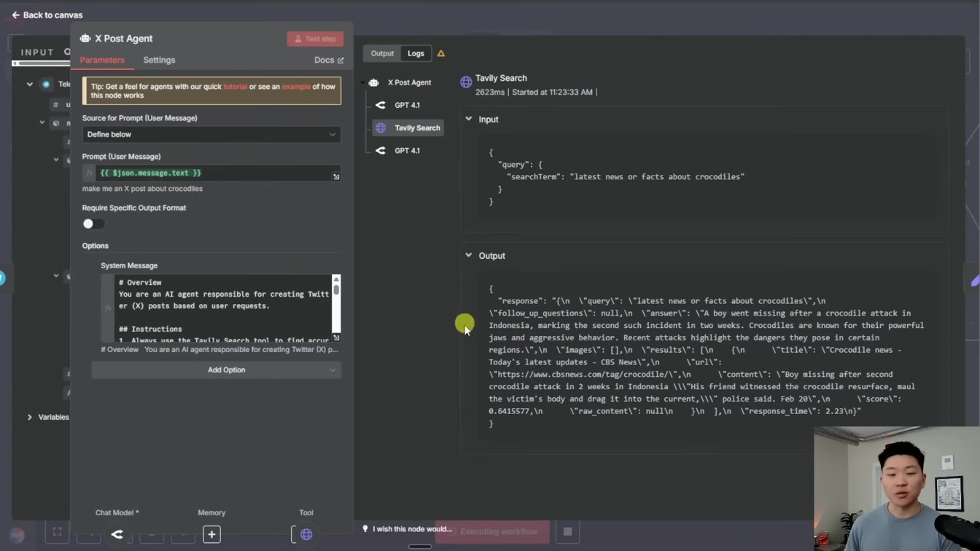Expand the Prompt field editor icon
Viewport: 980px width, 551px height.
pos(336,176)
